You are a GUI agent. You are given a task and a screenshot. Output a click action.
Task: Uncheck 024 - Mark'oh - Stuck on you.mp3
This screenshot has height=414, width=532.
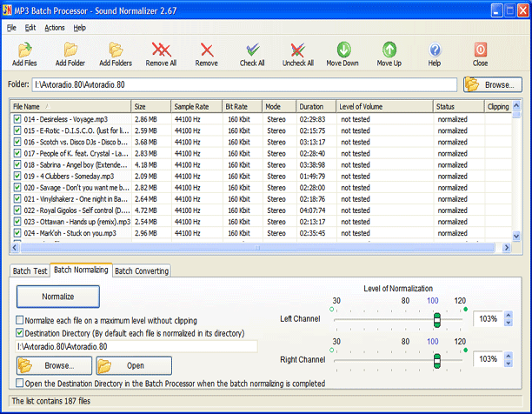(17, 233)
